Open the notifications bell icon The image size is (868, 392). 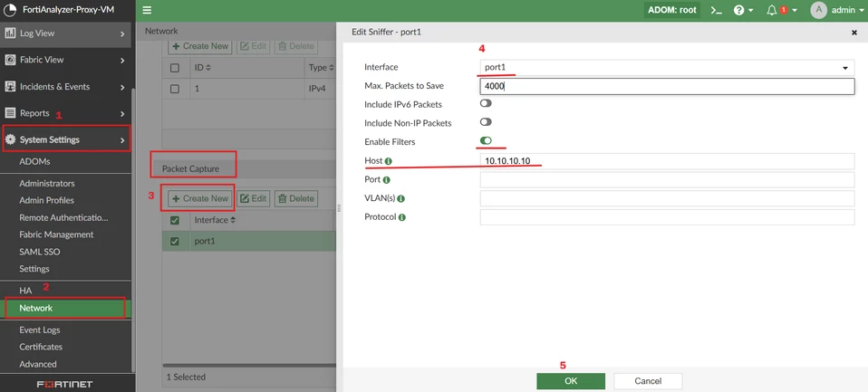pyautogui.click(x=772, y=10)
